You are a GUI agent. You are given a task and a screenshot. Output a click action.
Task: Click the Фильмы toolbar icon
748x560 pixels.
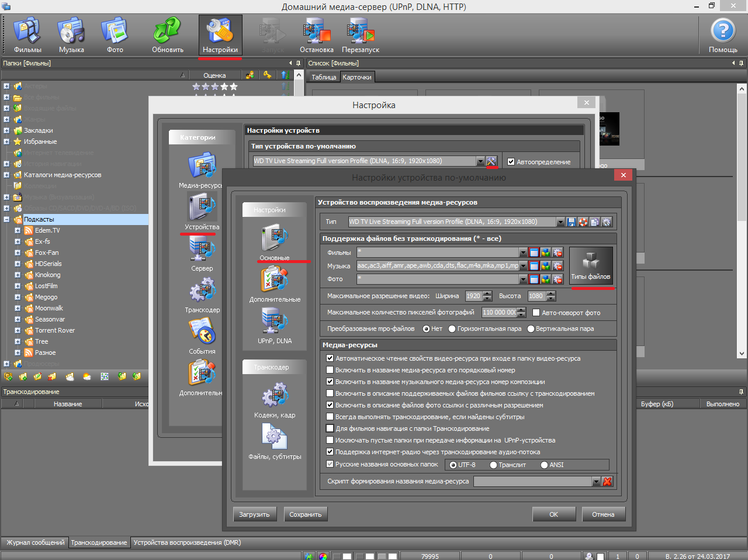(x=27, y=35)
